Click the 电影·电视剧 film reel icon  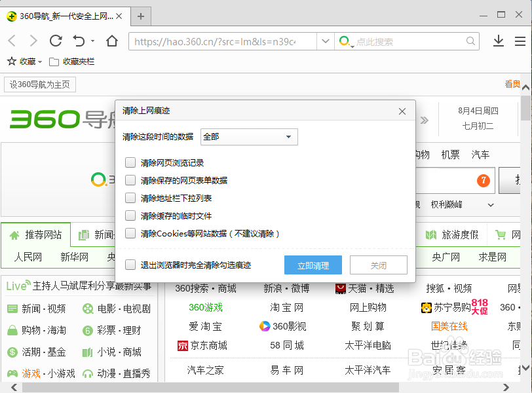(88, 309)
